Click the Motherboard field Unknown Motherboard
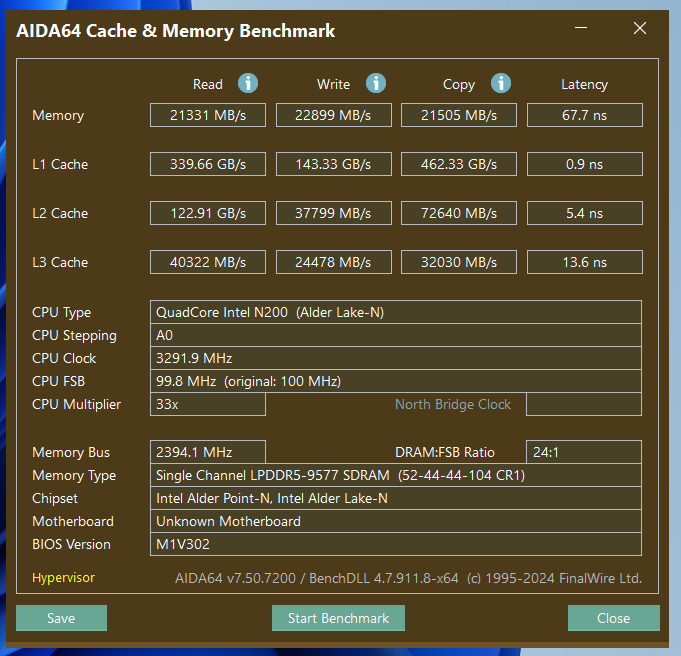The height and width of the screenshot is (656, 681). click(396, 521)
